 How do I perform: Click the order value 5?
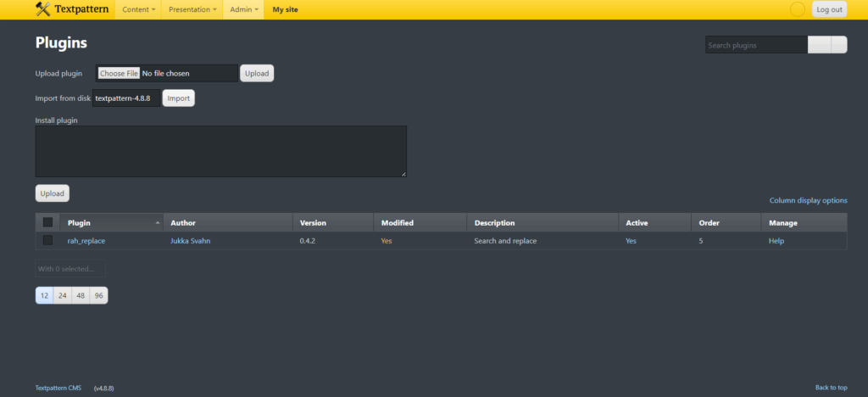click(701, 241)
